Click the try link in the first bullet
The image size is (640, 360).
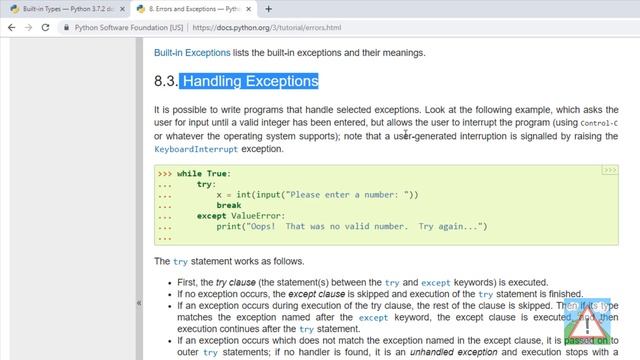click(392, 283)
